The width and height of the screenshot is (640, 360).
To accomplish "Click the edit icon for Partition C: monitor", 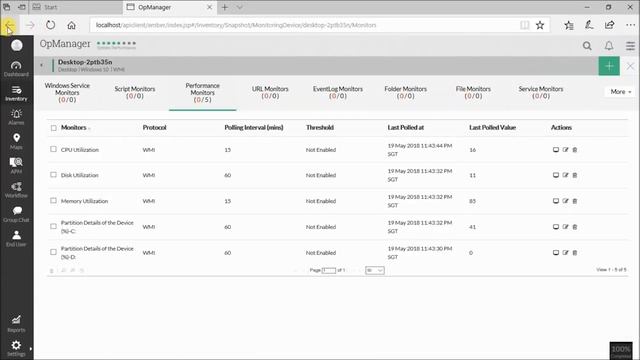I will point(565,227).
